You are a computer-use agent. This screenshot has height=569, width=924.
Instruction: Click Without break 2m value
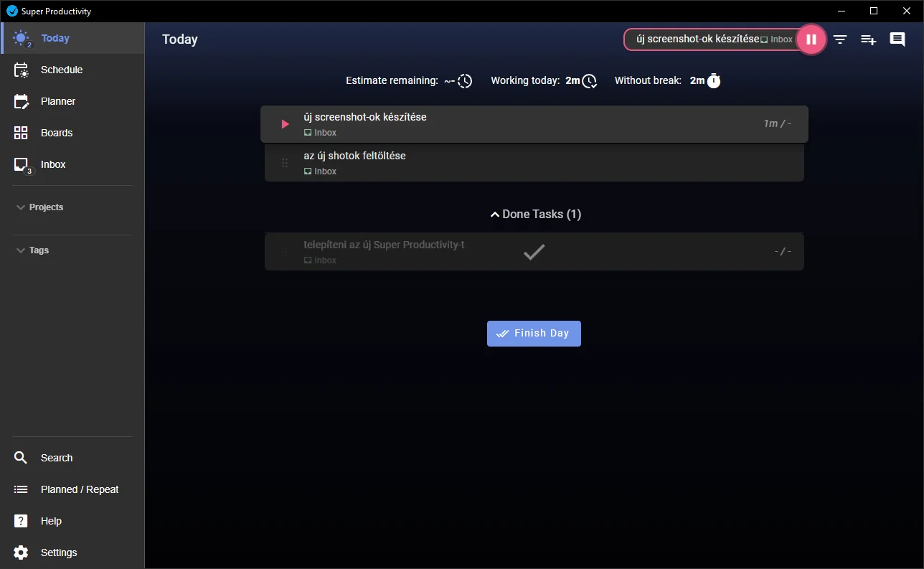[697, 80]
